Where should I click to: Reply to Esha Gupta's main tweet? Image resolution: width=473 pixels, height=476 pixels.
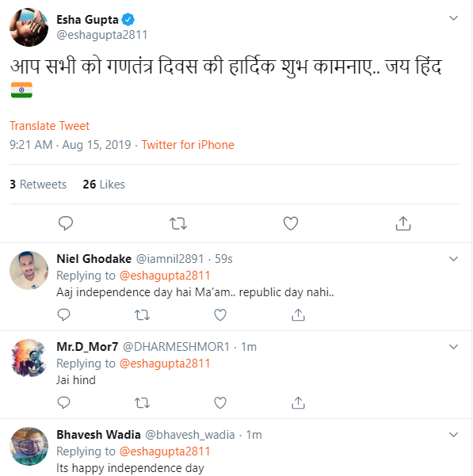click(66, 223)
